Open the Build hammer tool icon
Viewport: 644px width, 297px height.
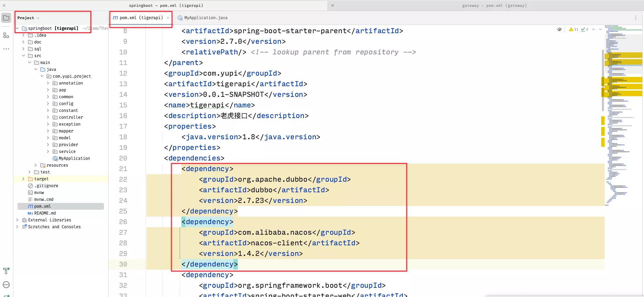point(6,271)
